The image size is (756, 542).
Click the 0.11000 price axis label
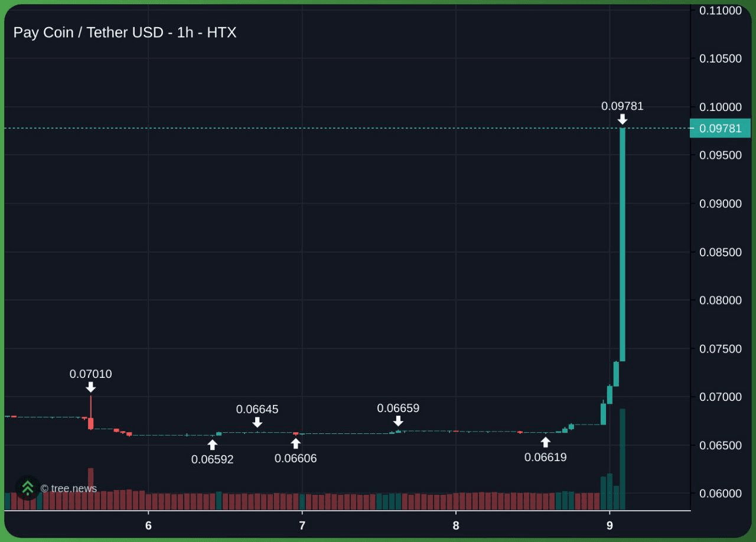pos(720,11)
